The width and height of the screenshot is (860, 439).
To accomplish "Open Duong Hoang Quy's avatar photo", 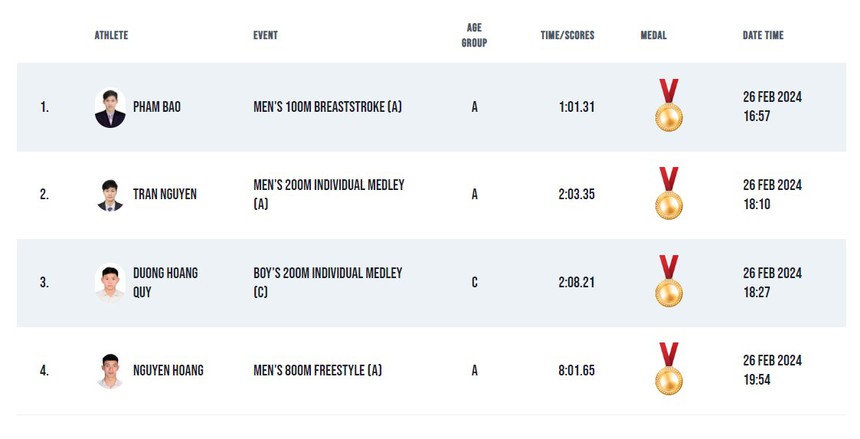I will [x=110, y=282].
